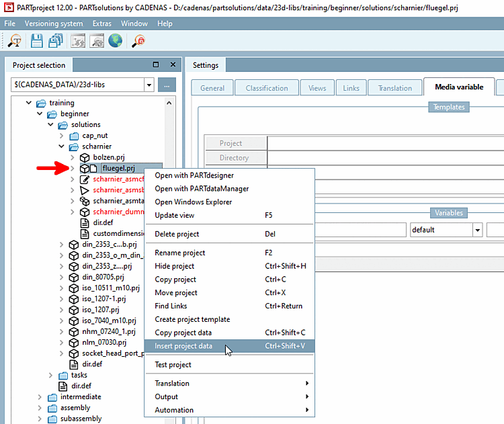Expand the assembly folder node
The height and width of the screenshot is (424, 504).
point(40,408)
